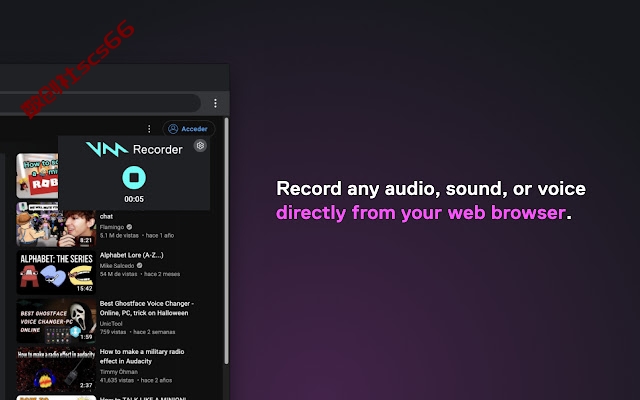The height and width of the screenshot is (400, 640).
Task: Visit the UnicTool channel link
Action: coord(111,324)
